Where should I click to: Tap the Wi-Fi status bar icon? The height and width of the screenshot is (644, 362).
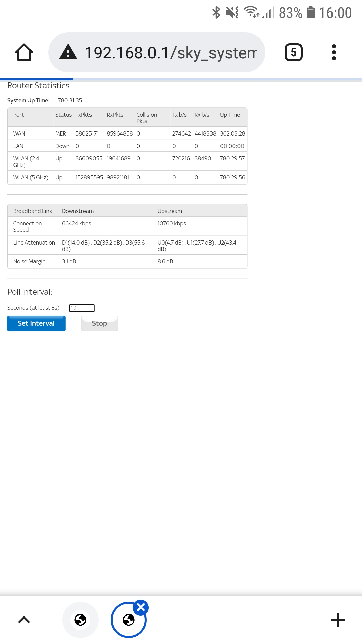(251, 12)
